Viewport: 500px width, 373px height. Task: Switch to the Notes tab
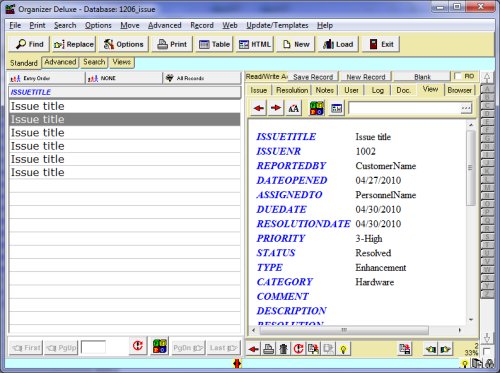(x=325, y=90)
